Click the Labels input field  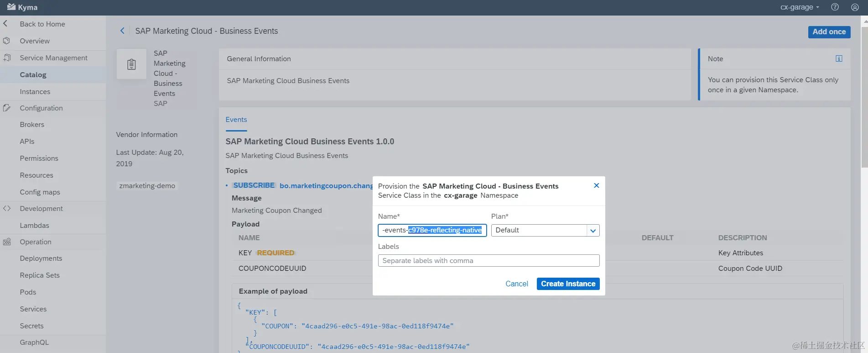[x=489, y=260]
